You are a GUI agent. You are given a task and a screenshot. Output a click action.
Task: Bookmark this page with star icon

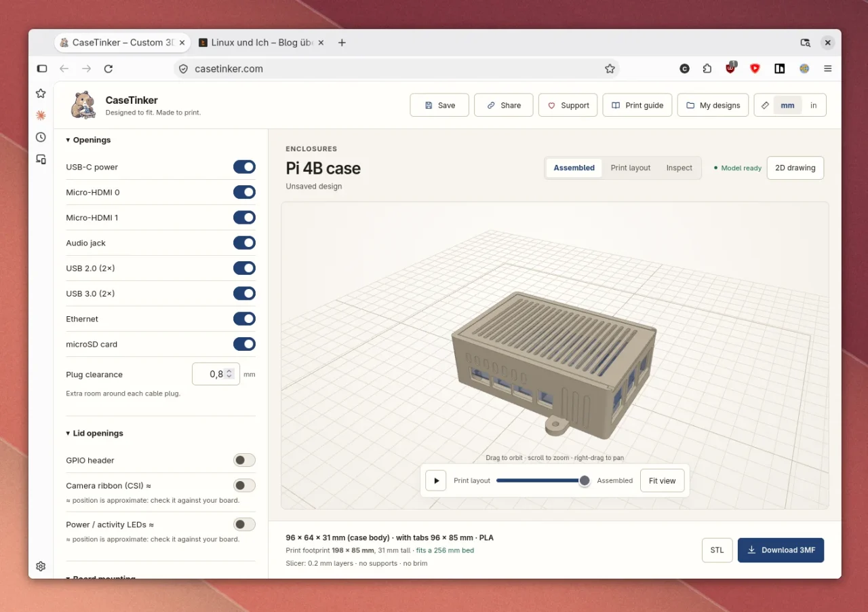[610, 69]
